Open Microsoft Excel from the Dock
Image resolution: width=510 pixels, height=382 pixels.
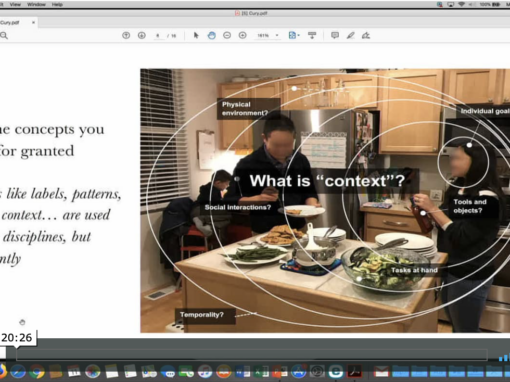coord(261,371)
